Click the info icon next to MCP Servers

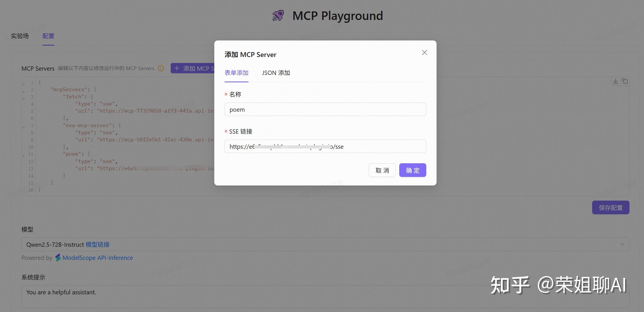[161, 68]
